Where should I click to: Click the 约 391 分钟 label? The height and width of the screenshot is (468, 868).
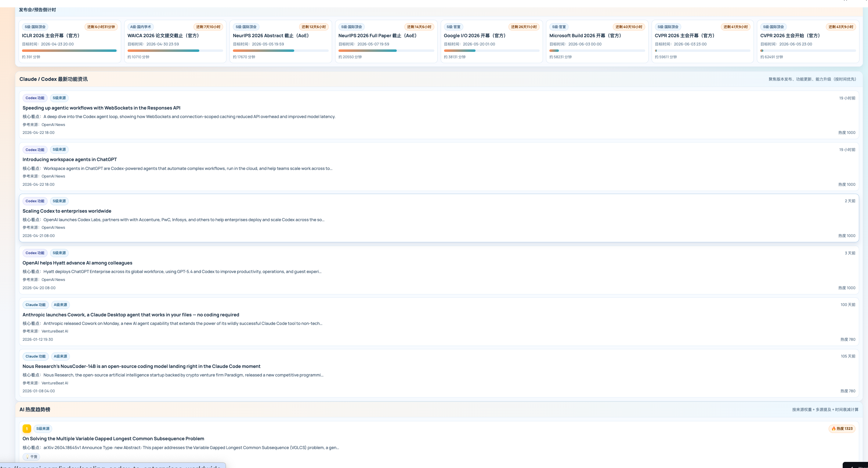(31, 57)
